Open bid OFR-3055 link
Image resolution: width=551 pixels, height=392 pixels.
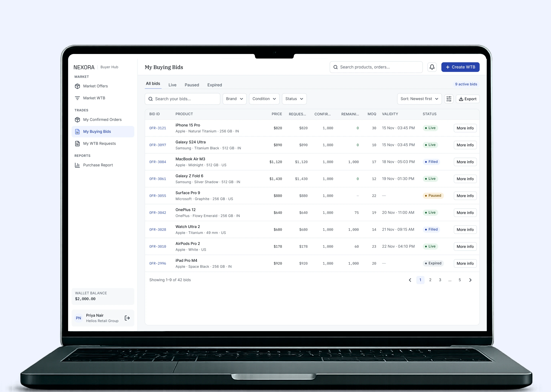(157, 196)
